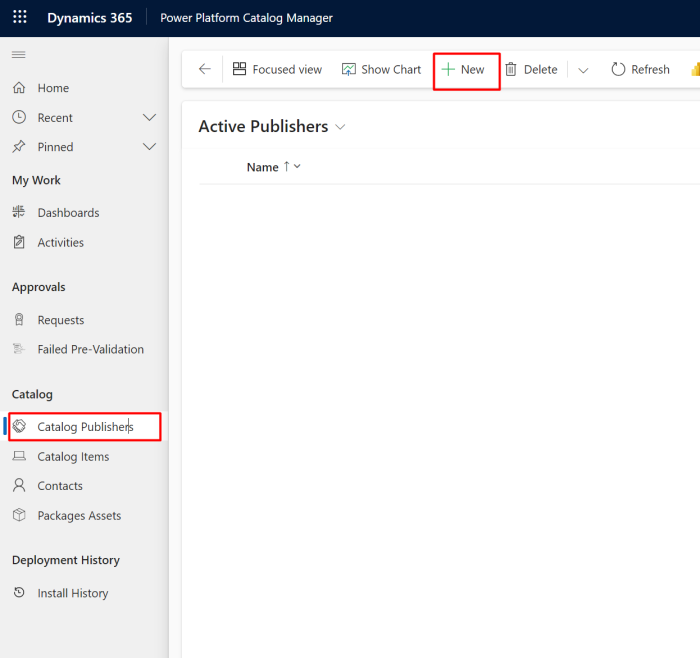The image size is (700, 658).
Task: Click the Pinned label in sidebar
Action: click(55, 147)
